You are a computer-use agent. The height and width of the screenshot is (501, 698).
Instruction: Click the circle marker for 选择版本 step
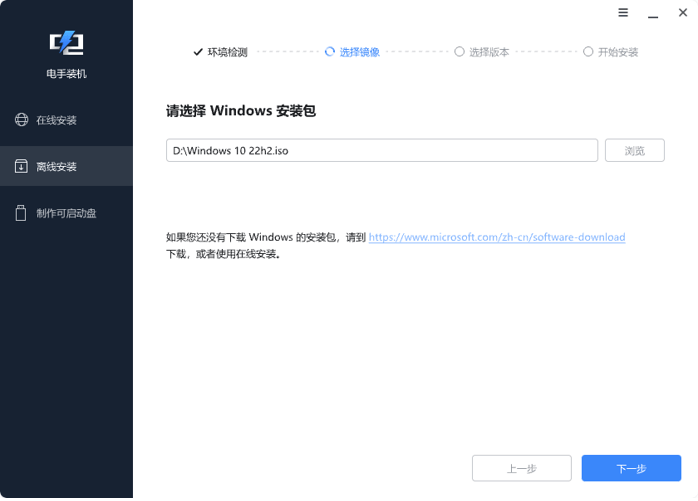pos(459,52)
